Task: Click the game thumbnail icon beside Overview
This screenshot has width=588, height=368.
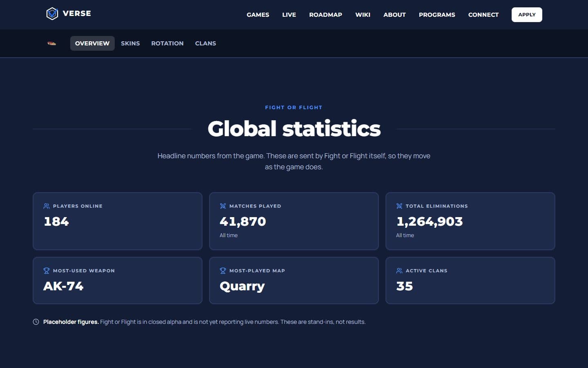Action: click(x=51, y=43)
